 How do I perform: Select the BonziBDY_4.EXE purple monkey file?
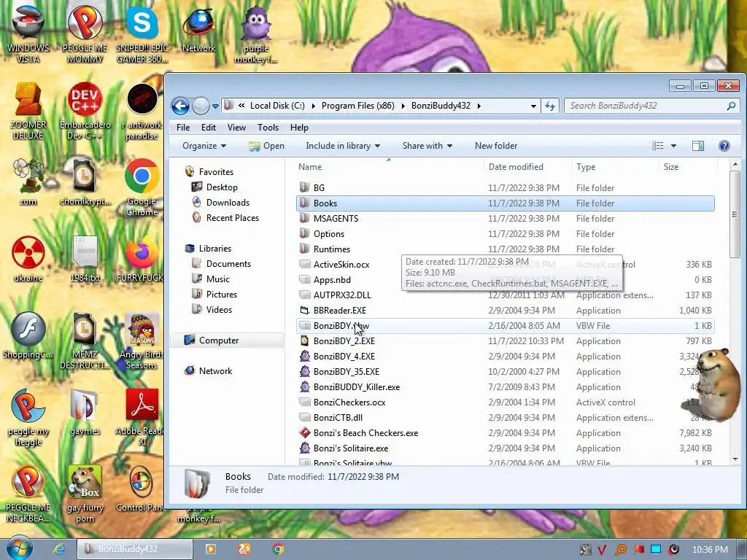click(x=344, y=356)
